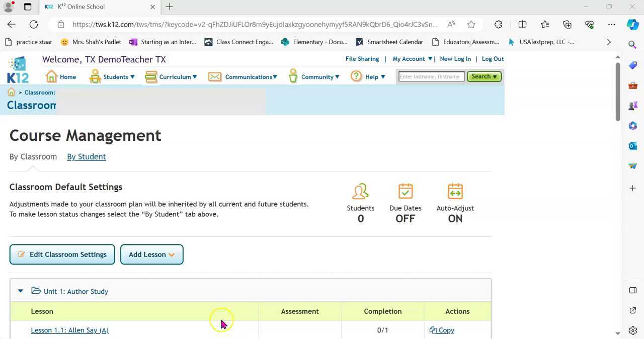Click the Auto-Adjust calendar icon

(x=455, y=192)
